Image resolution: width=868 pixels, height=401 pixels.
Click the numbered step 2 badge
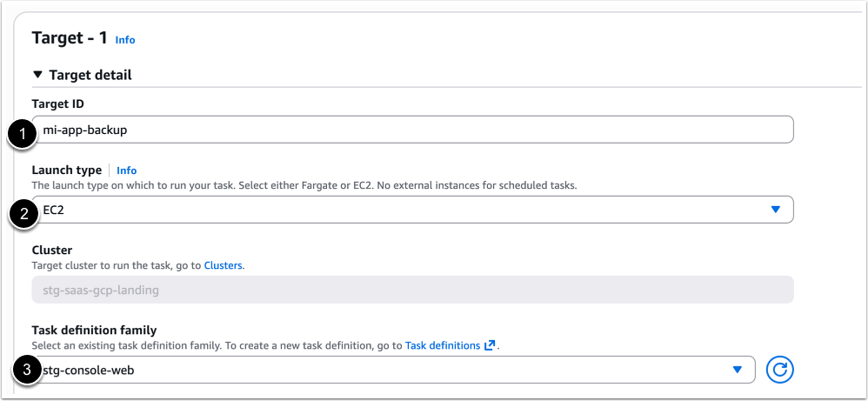coord(23,213)
